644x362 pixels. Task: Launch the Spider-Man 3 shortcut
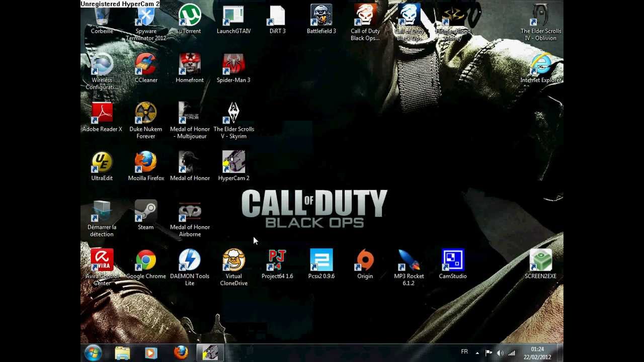point(233,69)
